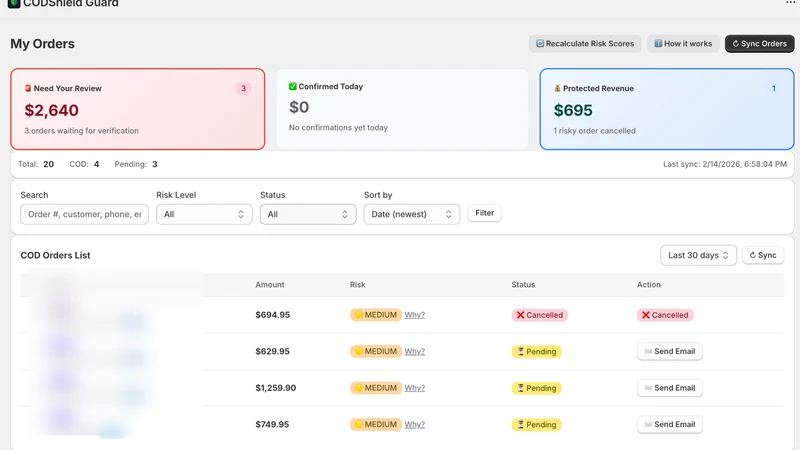The width and height of the screenshot is (800, 450).
Task: Click Why? link for the $694.95 order
Action: point(415,315)
